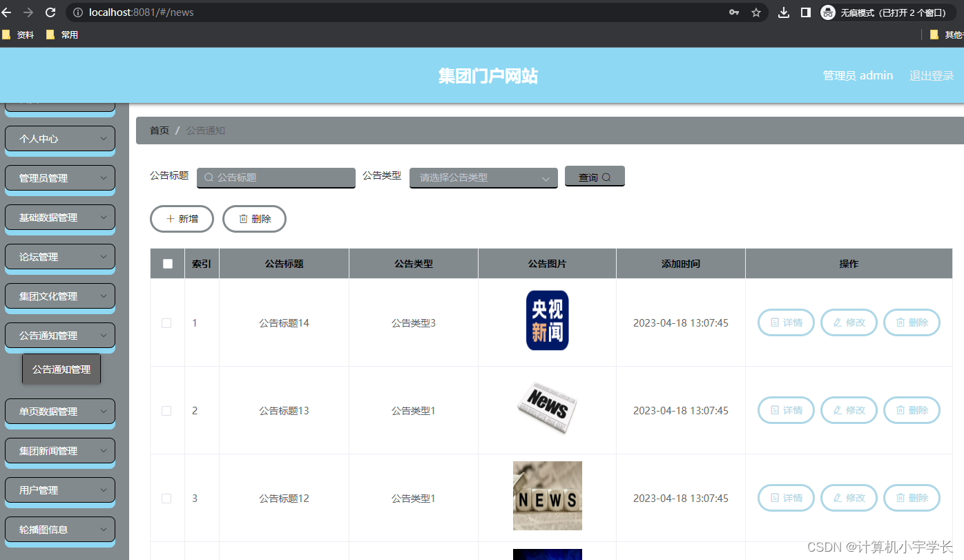
Task: Click 管理员 admin in header
Action: pos(858,76)
